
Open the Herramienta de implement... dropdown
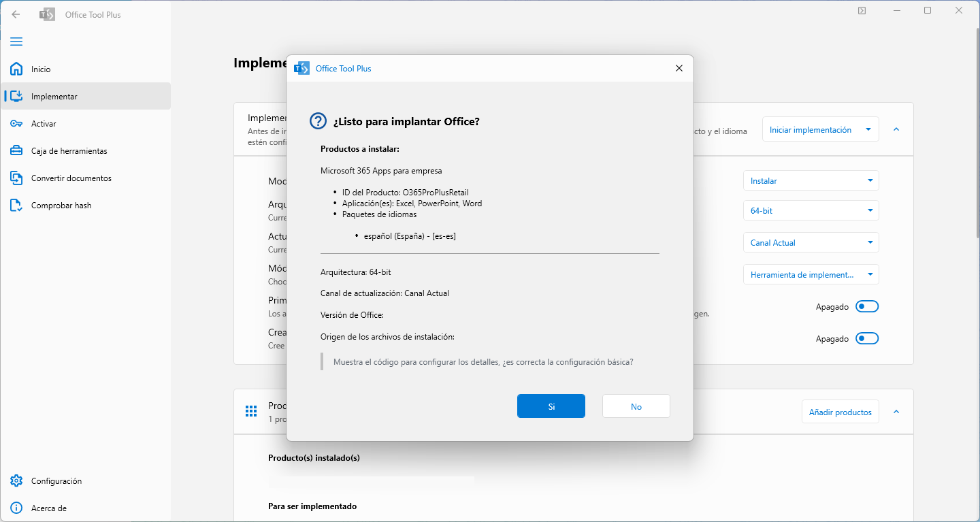pos(811,274)
